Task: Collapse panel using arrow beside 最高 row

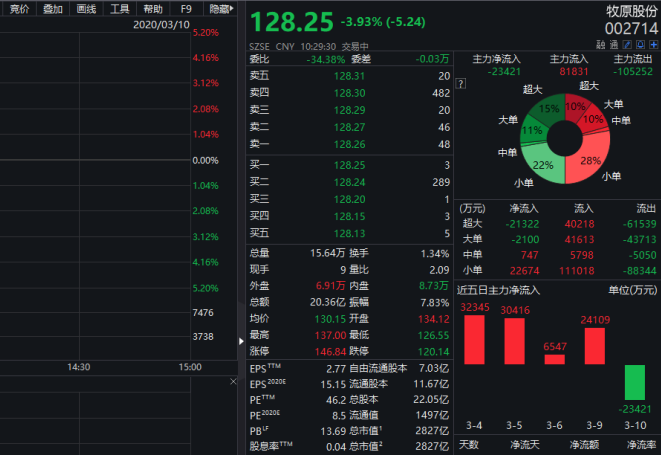Action: pyautogui.click(x=240, y=341)
